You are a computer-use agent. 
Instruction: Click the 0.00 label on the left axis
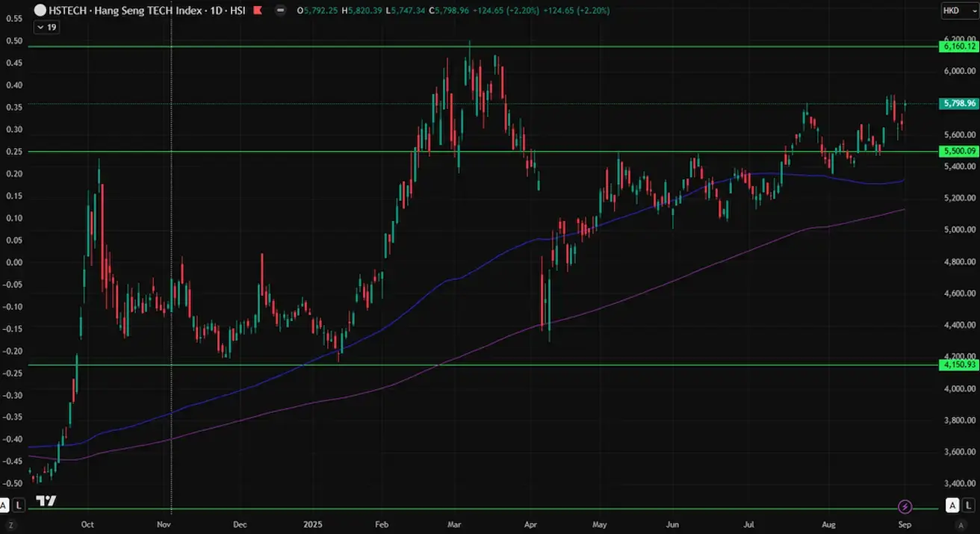13,262
